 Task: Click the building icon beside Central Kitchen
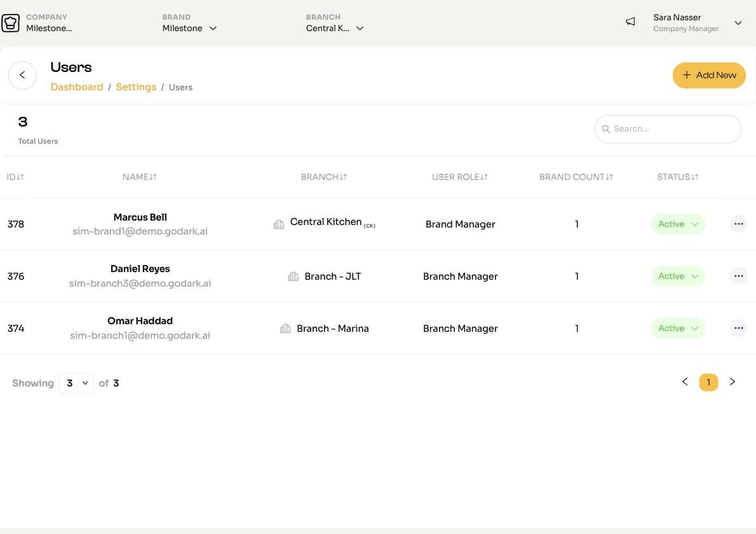tap(279, 224)
